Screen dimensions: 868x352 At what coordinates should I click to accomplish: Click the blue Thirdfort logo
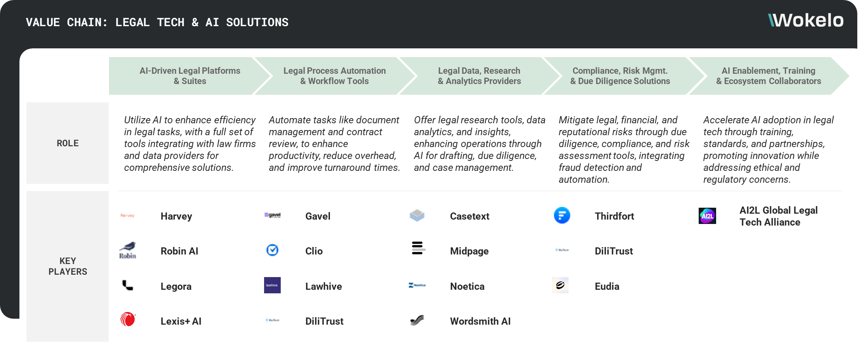(x=562, y=215)
